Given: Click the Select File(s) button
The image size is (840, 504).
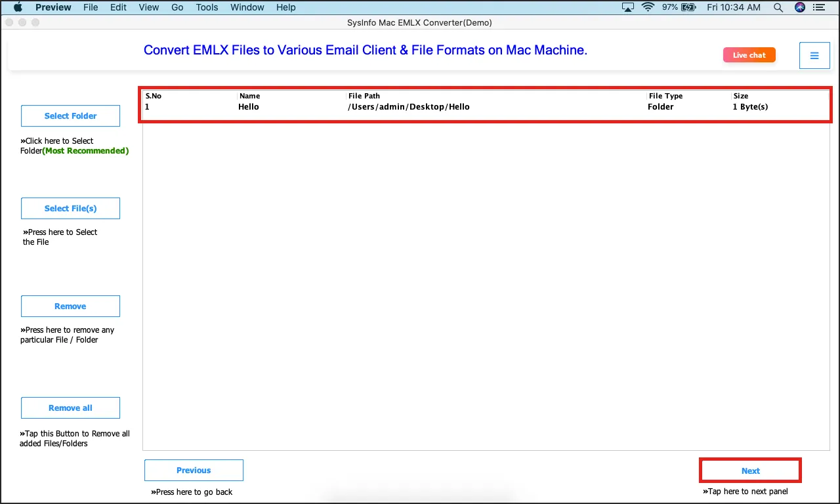Looking at the screenshot, I should [70, 208].
